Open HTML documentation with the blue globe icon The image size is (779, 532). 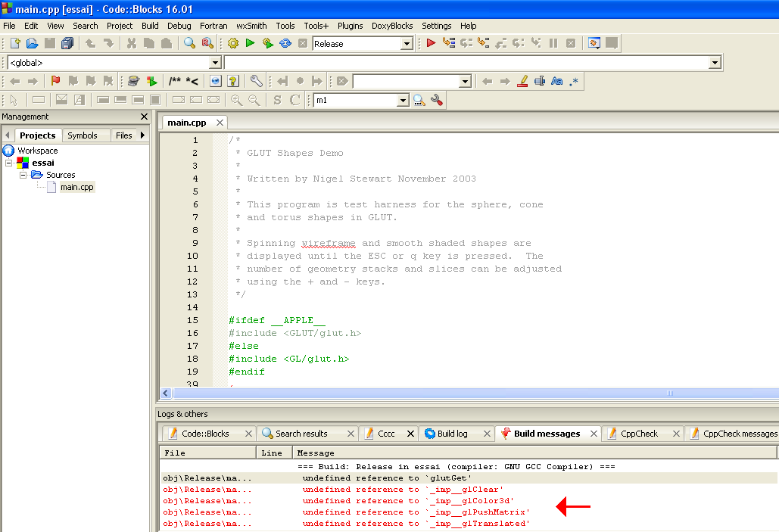216,81
